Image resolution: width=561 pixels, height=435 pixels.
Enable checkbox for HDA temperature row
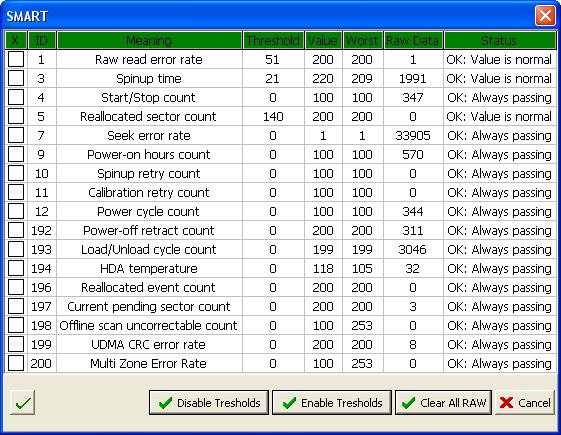pyautogui.click(x=16, y=268)
